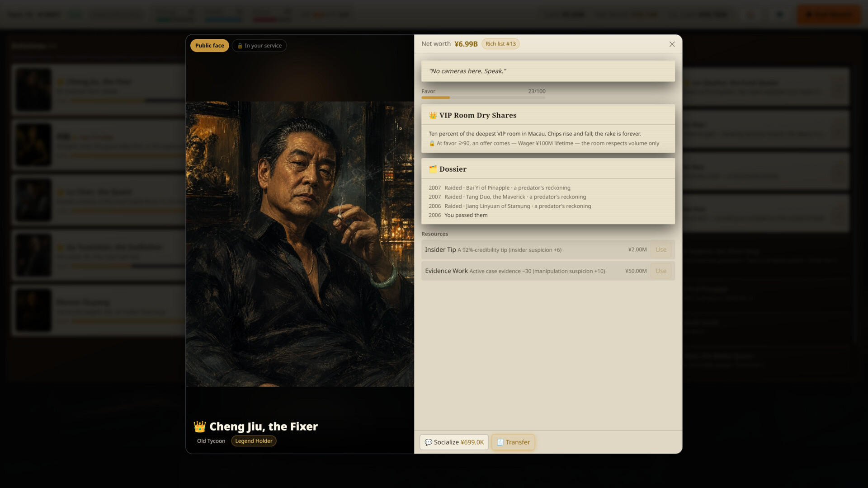Use the Evidence Work resource
This screenshot has height=488, width=868.
[x=660, y=271]
